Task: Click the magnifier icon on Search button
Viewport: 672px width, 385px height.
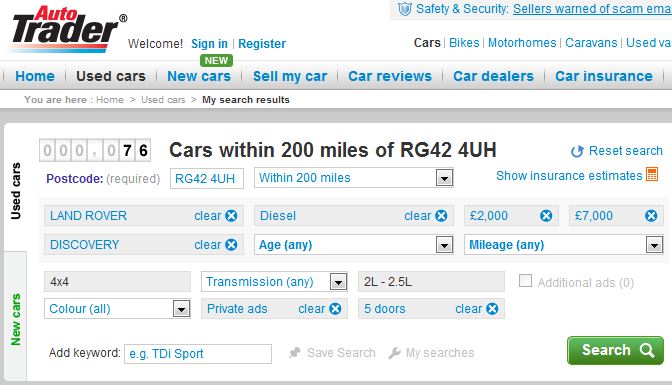Action: pos(647,350)
